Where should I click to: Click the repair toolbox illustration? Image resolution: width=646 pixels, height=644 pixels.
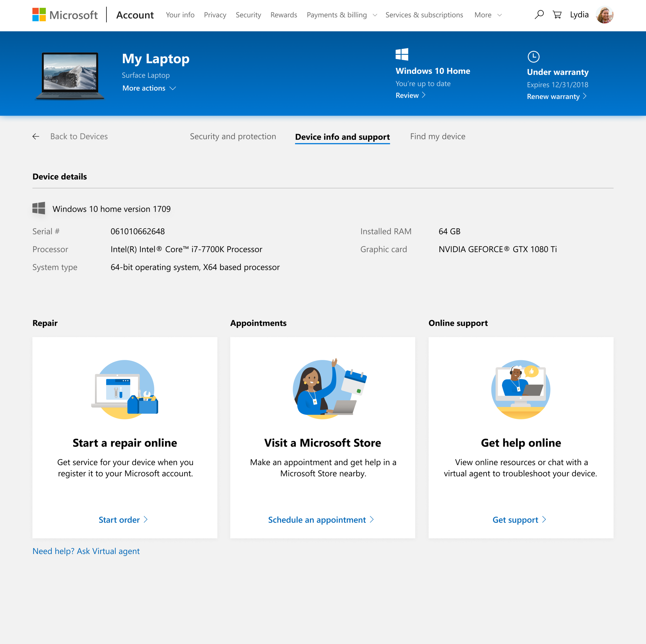coord(125,389)
